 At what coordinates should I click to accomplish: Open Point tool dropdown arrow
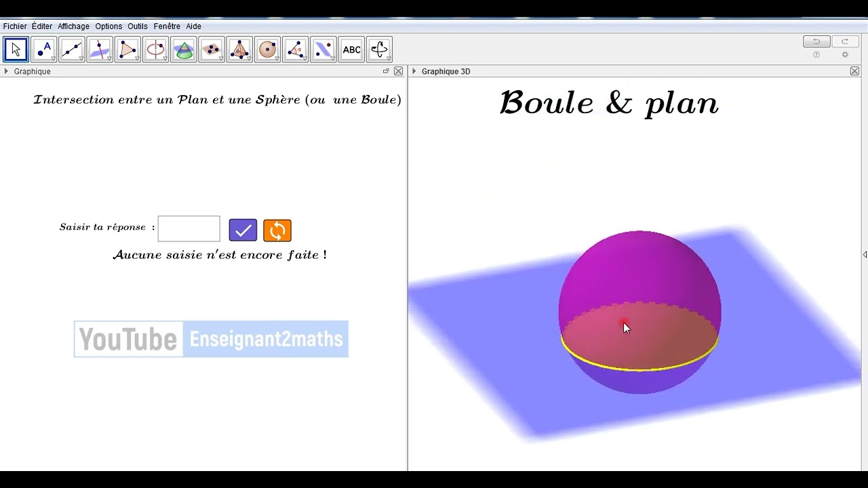coord(53,59)
